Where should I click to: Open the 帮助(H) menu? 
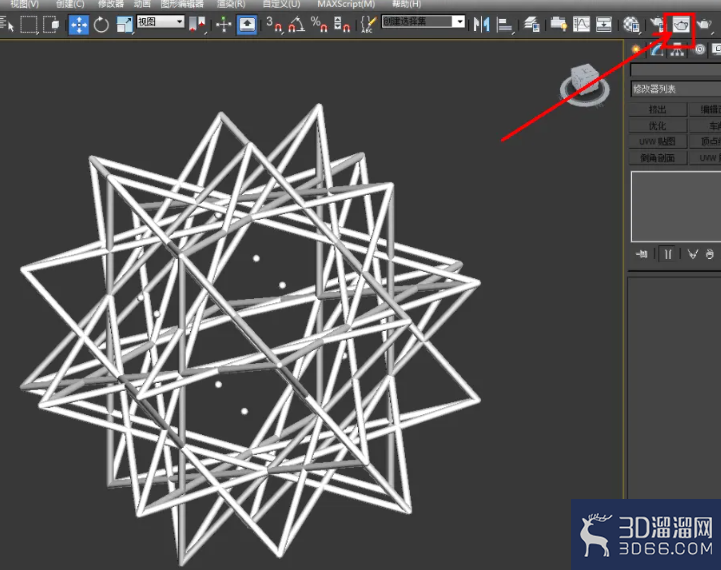click(406, 4)
